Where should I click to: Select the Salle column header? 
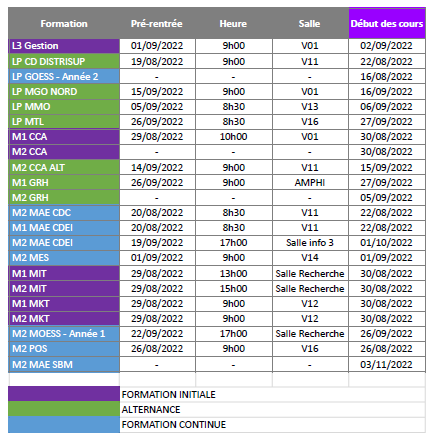310,23
